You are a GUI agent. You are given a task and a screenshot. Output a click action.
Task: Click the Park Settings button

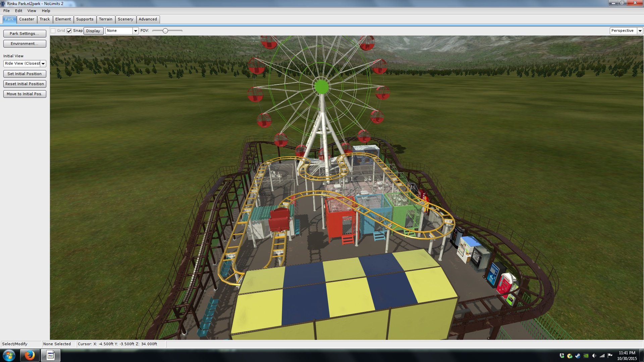pos(24,34)
